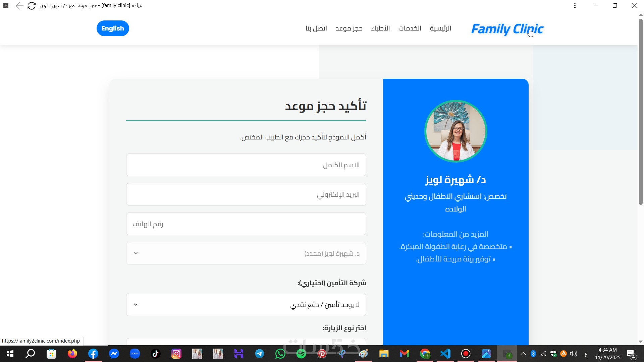Viewport: 644px width, 362px height.
Task: Open Spotify from the taskbar
Action: tap(301, 354)
